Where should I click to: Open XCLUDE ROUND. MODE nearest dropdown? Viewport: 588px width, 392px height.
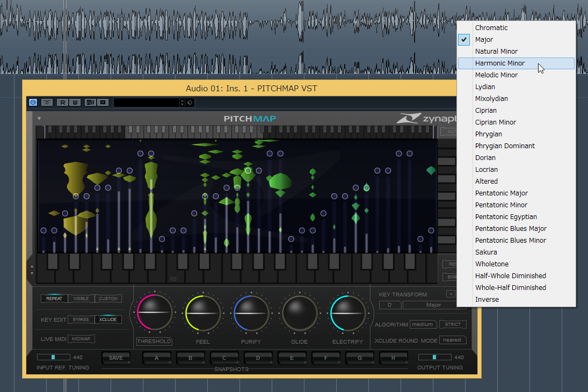[x=453, y=340]
